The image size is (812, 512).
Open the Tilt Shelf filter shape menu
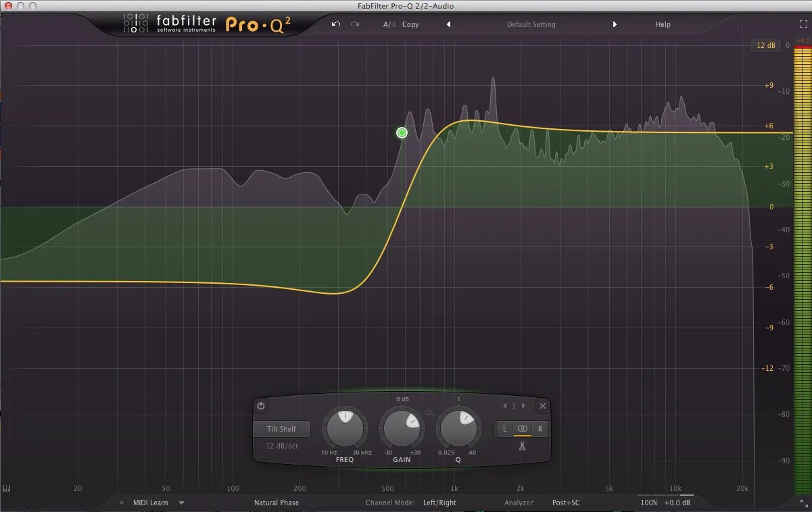[x=281, y=429]
